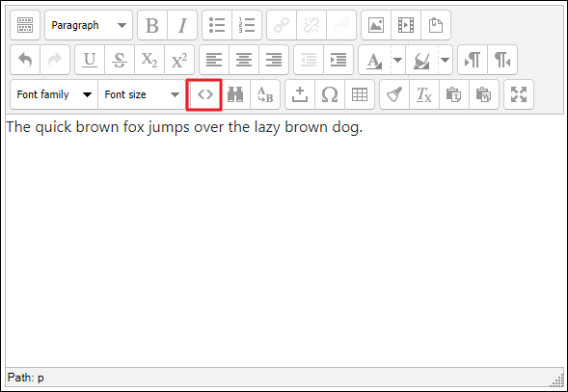Viewport: 568px width, 392px height.
Task: Toggle fullscreen editor mode
Action: click(x=519, y=94)
